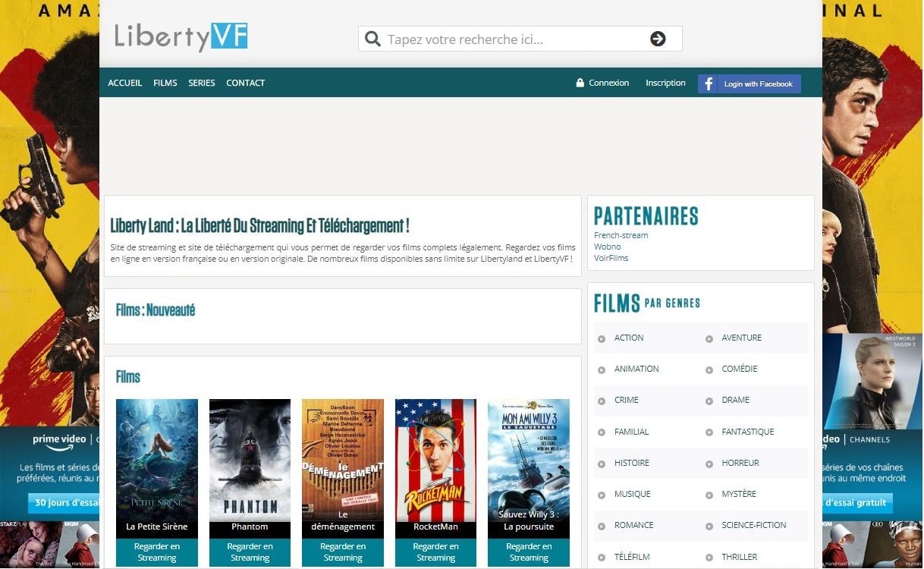Browse the Animation genre
The width and height of the screenshot is (924, 569).
[636, 369]
